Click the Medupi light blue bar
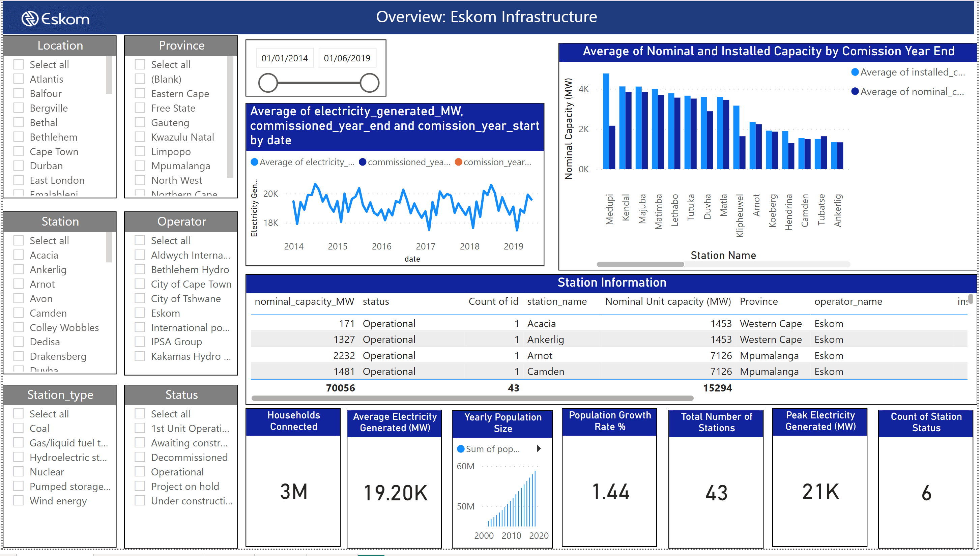The width and height of the screenshot is (980, 556). (x=606, y=121)
